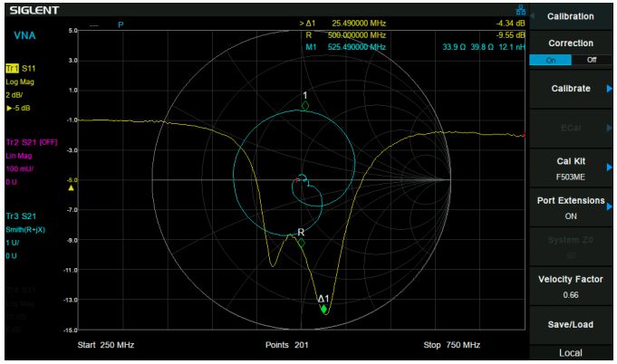This screenshot has height=364, width=617.
Task: Open the Calibrate submenu
Action: tap(571, 89)
